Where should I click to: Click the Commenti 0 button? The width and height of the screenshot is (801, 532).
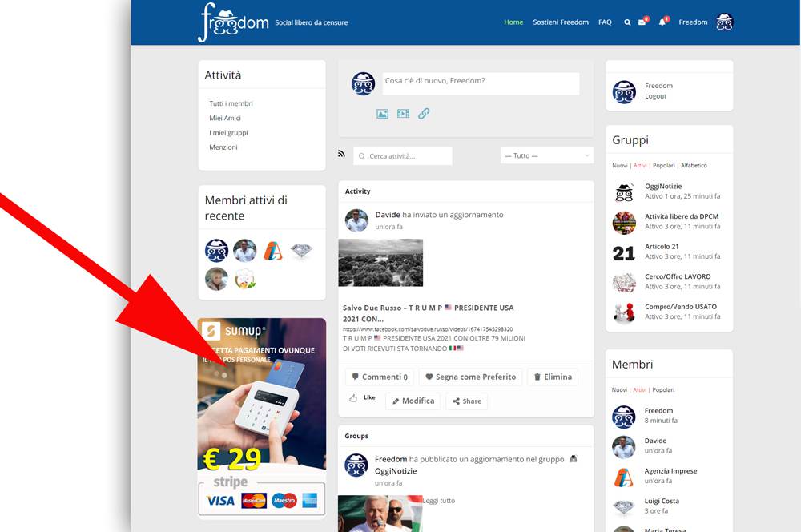380,377
